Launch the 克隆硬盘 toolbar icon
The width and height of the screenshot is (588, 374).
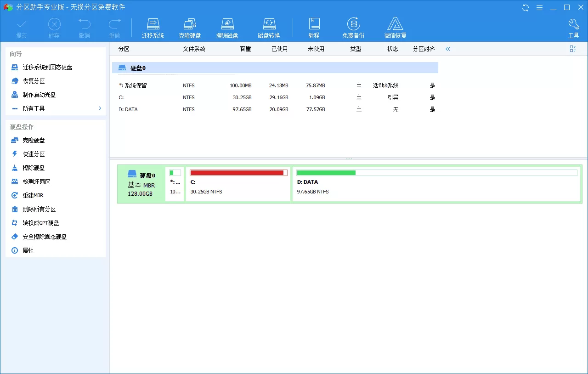(x=190, y=28)
